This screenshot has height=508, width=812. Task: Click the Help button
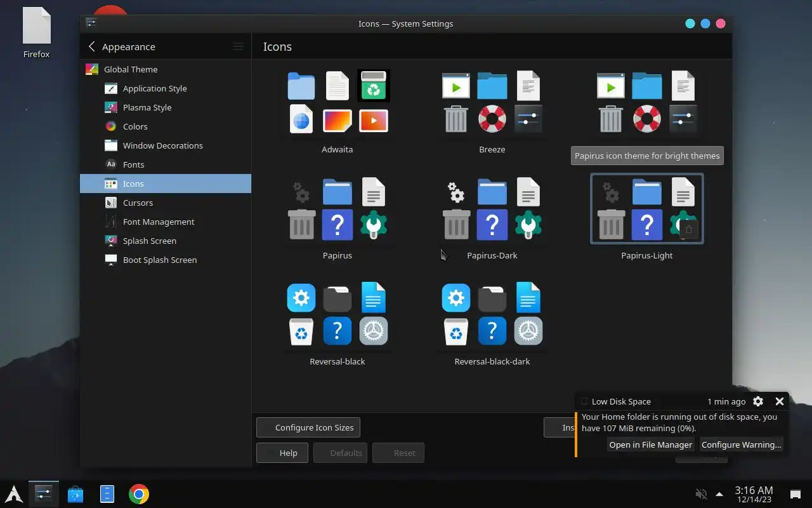[x=282, y=453]
